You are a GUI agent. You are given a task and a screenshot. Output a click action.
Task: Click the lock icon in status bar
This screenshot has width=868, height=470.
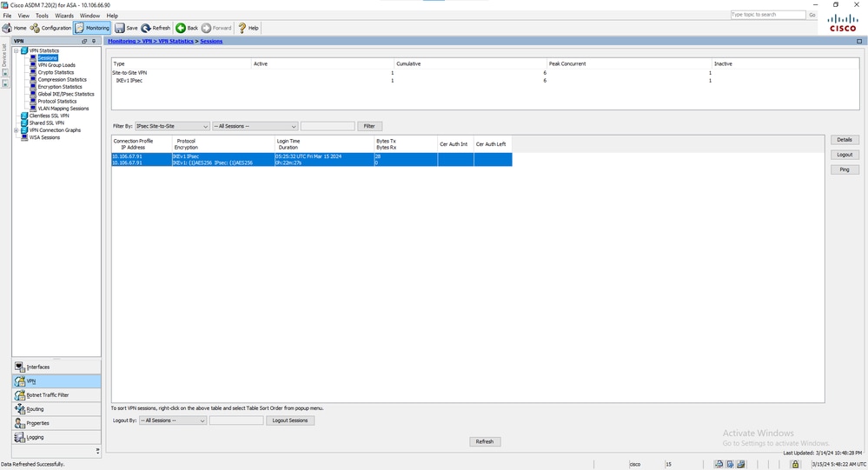coord(795,464)
